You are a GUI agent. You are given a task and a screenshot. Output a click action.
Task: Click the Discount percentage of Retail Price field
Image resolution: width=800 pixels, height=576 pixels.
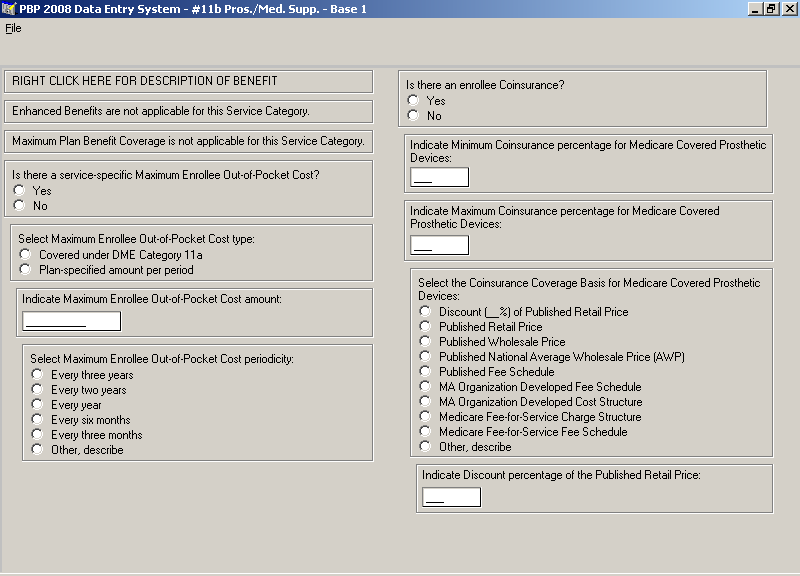(451, 497)
